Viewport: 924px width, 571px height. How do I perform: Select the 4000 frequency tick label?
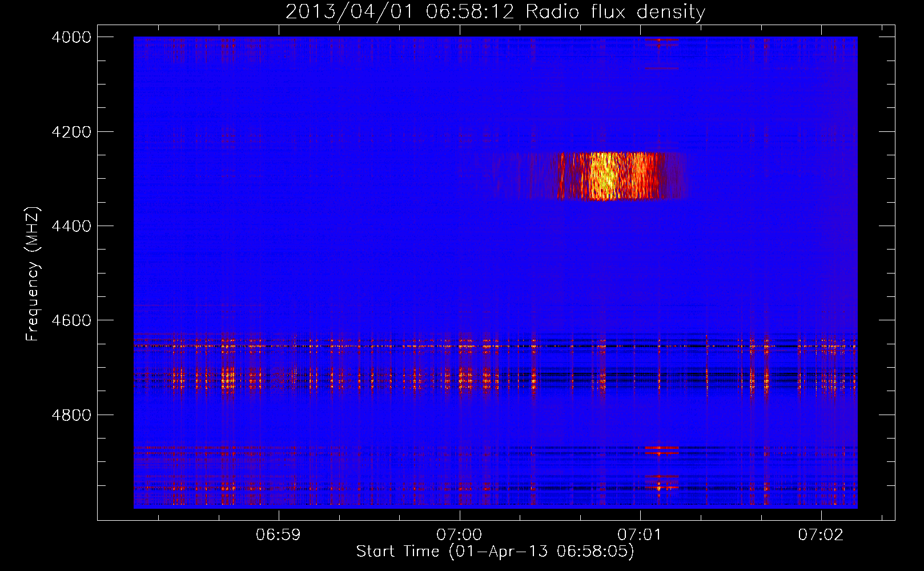pos(71,37)
